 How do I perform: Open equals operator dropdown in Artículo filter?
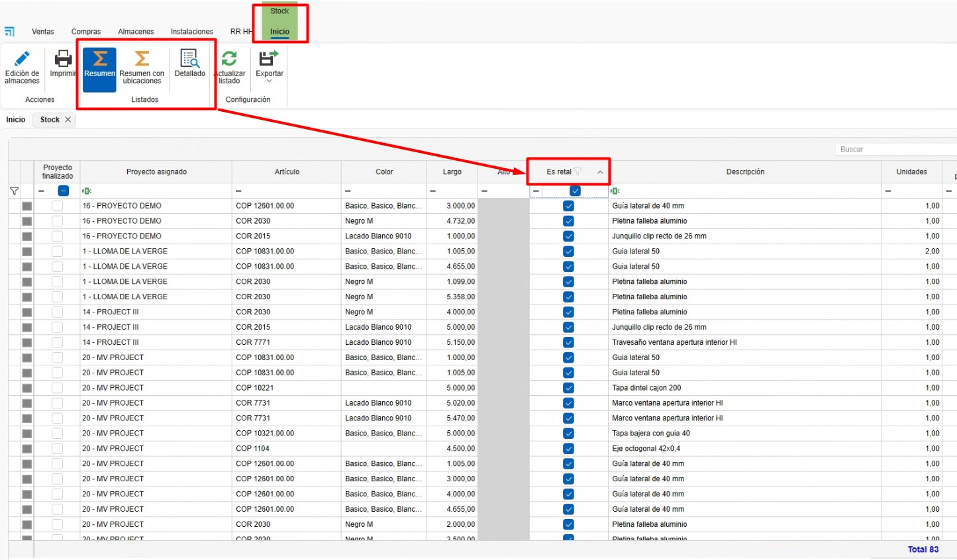238,191
